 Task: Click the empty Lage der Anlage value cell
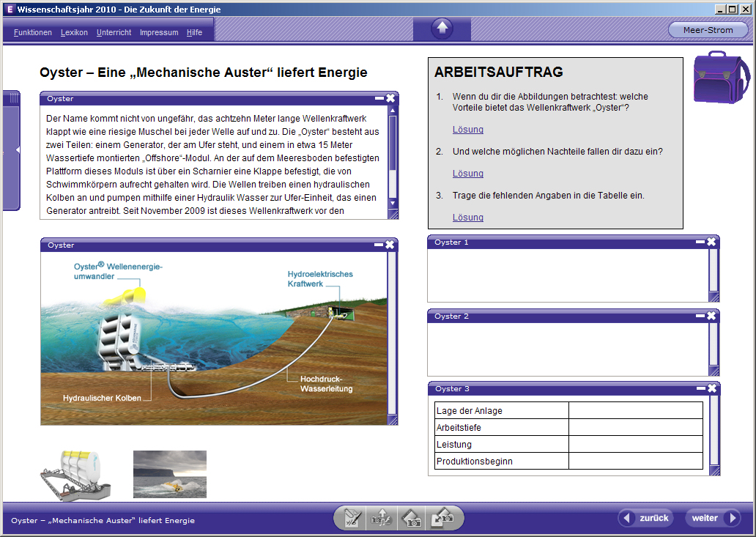click(635, 410)
